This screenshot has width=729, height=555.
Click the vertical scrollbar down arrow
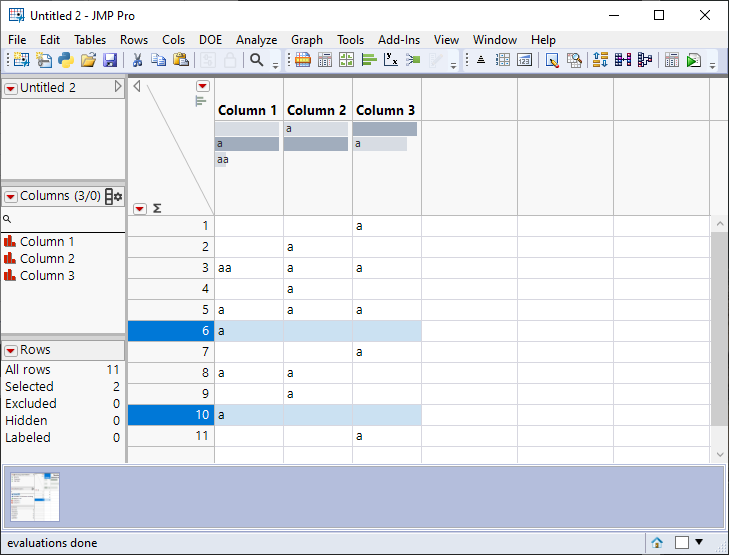[720, 455]
